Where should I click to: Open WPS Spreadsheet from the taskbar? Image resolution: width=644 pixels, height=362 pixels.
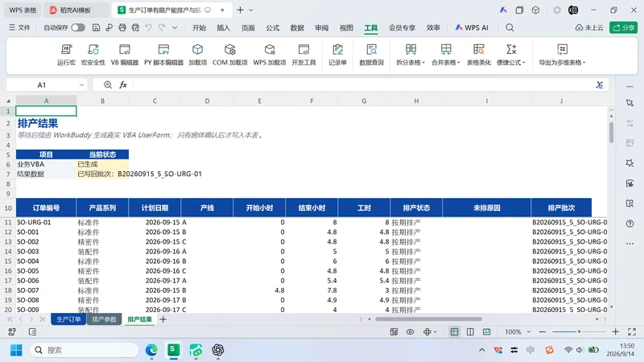click(173, 350)
